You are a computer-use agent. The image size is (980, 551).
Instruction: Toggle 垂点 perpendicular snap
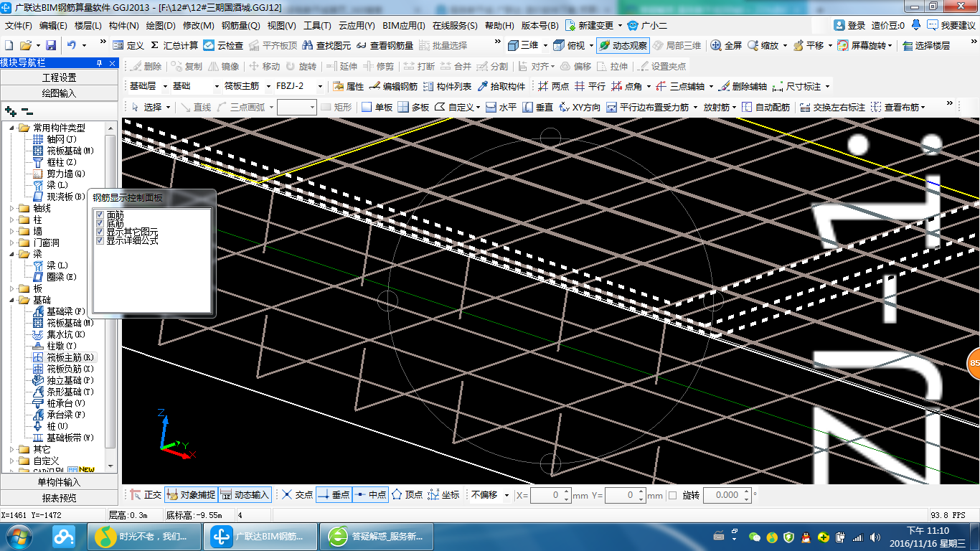[x=334, y=495]
